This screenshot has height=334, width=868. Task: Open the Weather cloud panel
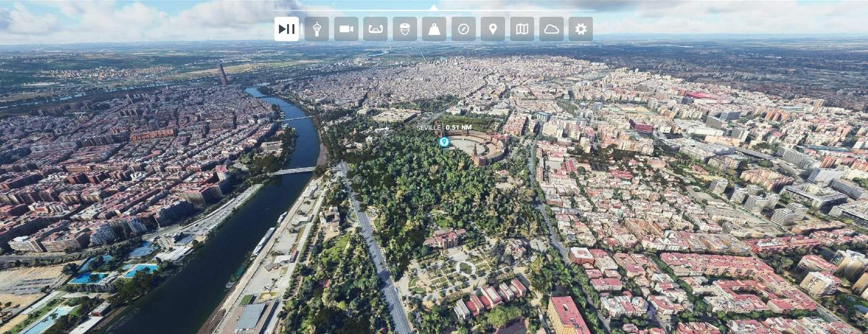point(551,29)
